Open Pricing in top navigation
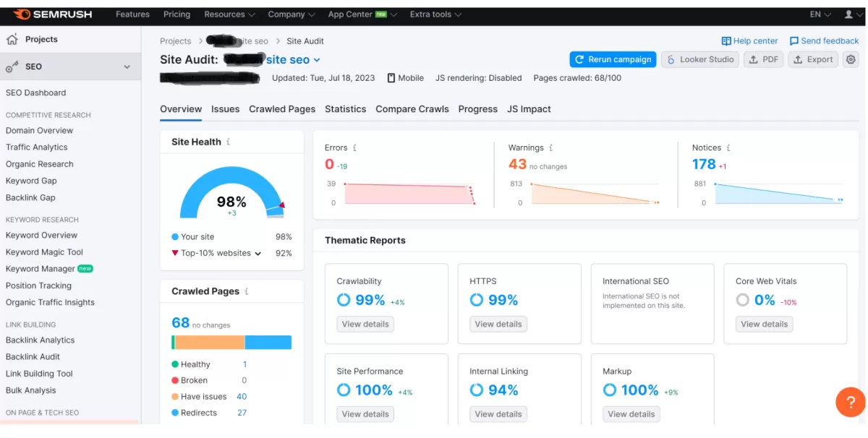This screenshot has width=868, height=438. coord(176,14)
